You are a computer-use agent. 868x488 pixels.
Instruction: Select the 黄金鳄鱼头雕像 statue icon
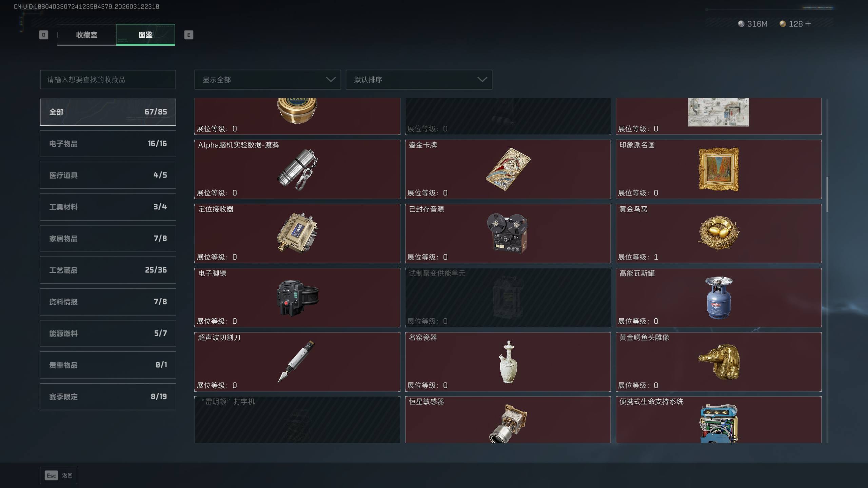click(x=718, y=362)
